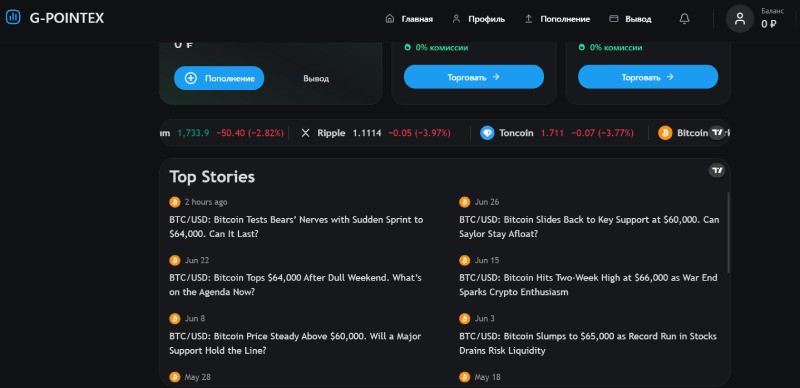Click the Bitcoin icon beside '2 hours ago'
Screen dimensions: 800x388
[174, 202]
